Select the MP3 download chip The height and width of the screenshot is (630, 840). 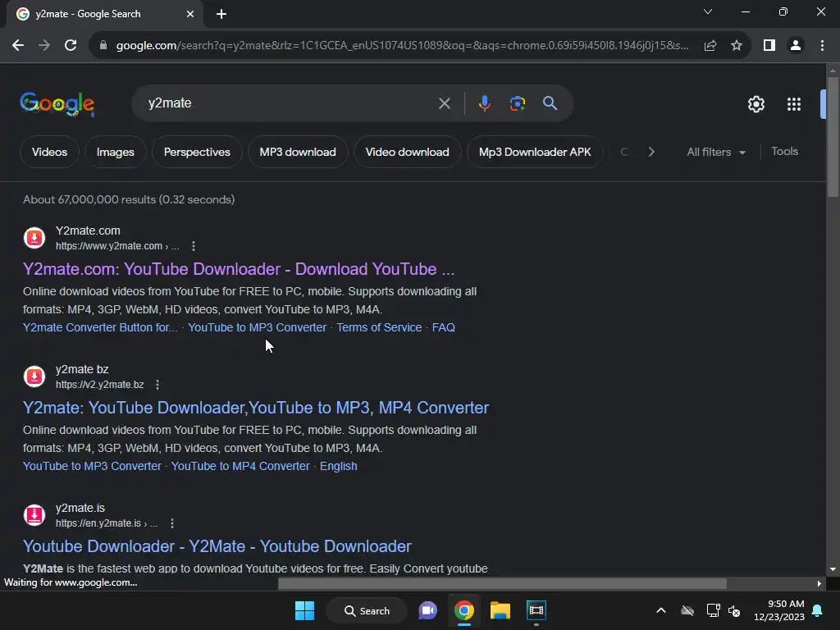click(x=298, y=152)
